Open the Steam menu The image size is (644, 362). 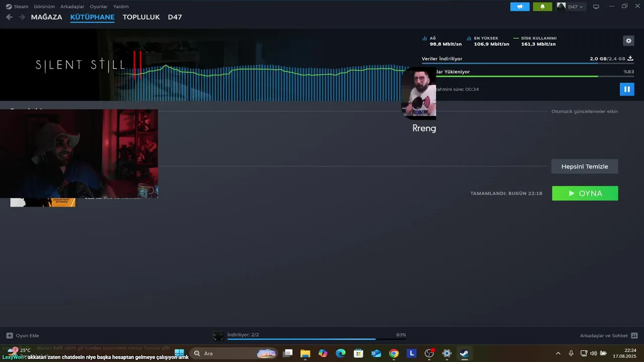tap(21, 7)
